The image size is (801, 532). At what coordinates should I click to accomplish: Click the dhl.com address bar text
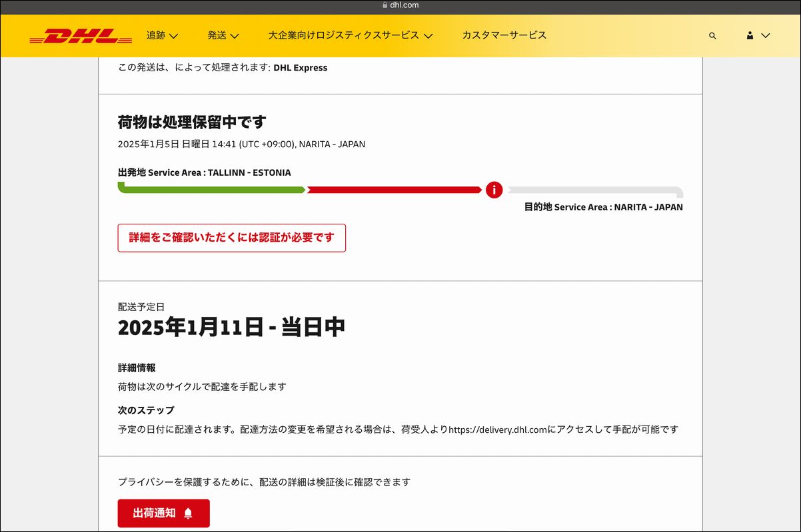404,5
